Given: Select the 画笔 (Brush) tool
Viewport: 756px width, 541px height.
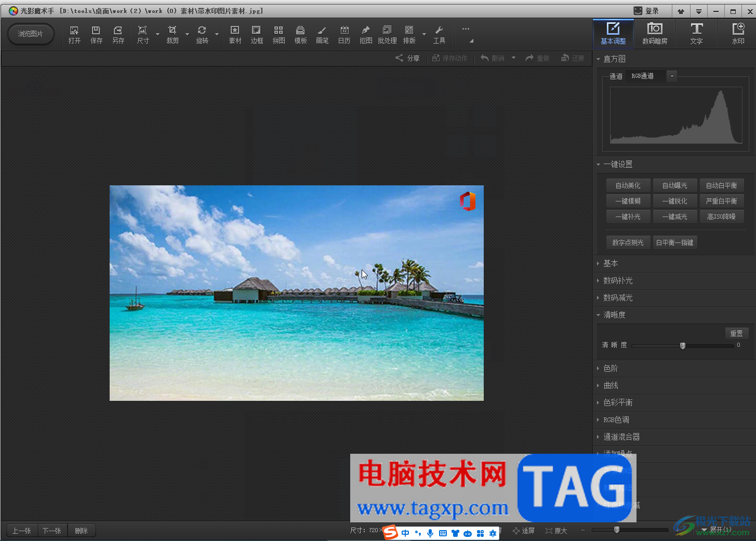Looking at the screenshot, I should click(322, 35).
